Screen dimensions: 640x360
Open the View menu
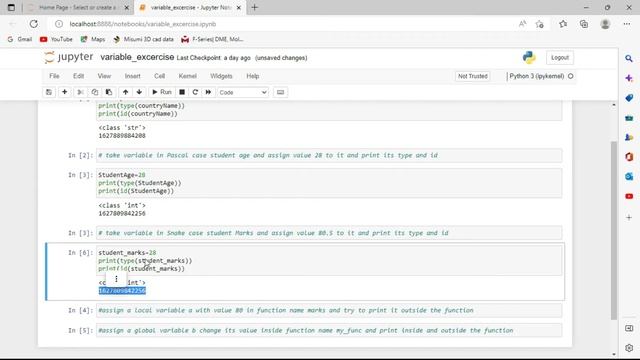point(104,76)
